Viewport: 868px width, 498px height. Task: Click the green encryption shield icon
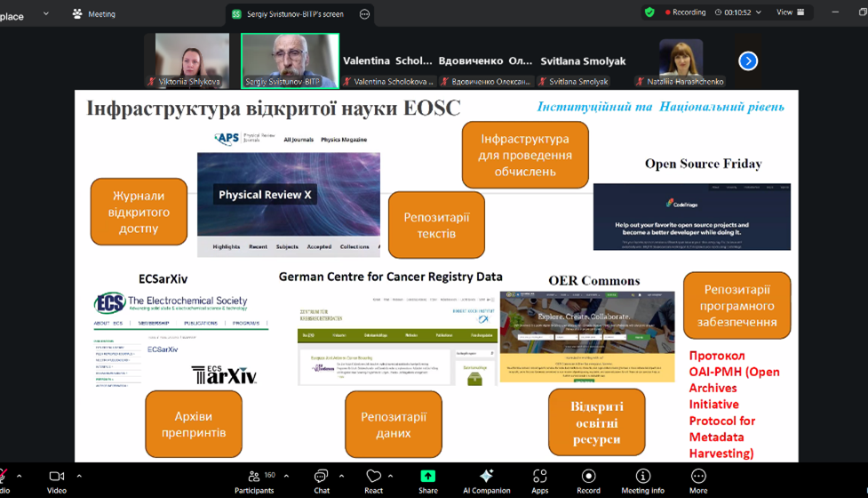[649, 12]
